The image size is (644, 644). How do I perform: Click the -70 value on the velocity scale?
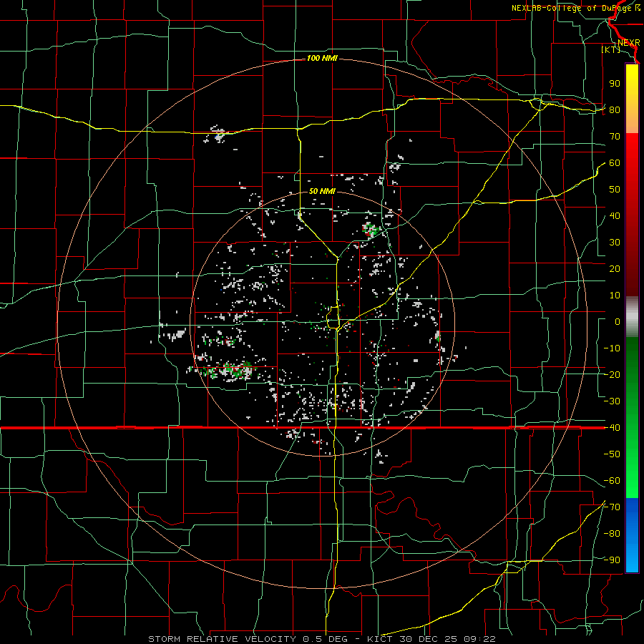(612, 507)
